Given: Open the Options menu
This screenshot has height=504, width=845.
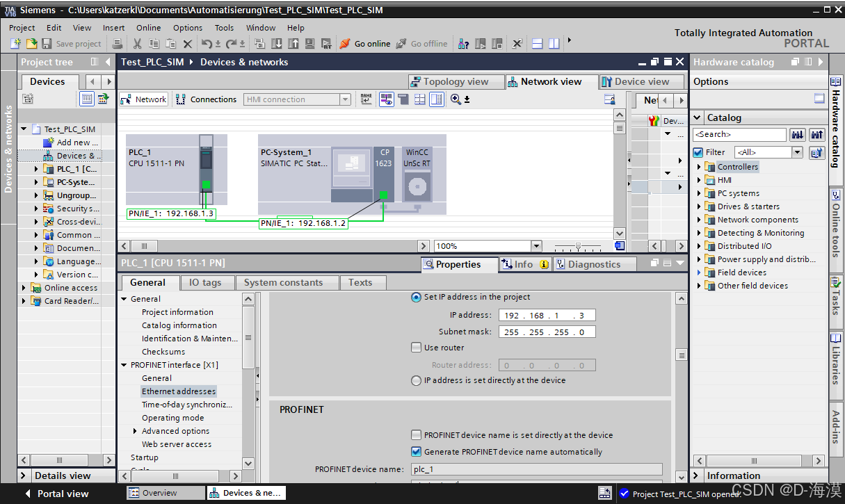Looking at the screenshot, I should (x=188, y=28).
